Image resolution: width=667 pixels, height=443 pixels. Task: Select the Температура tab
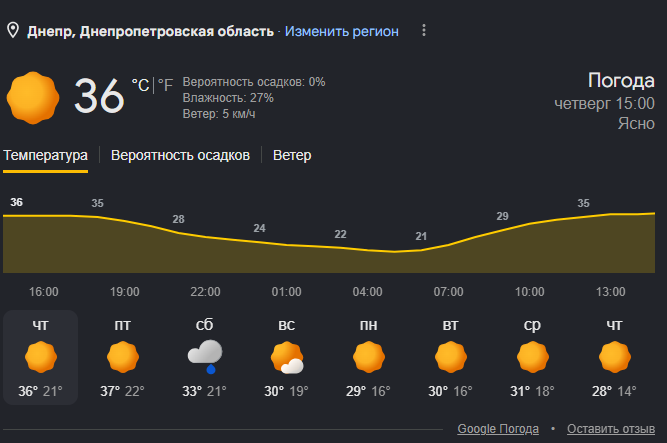coord(46,155)
